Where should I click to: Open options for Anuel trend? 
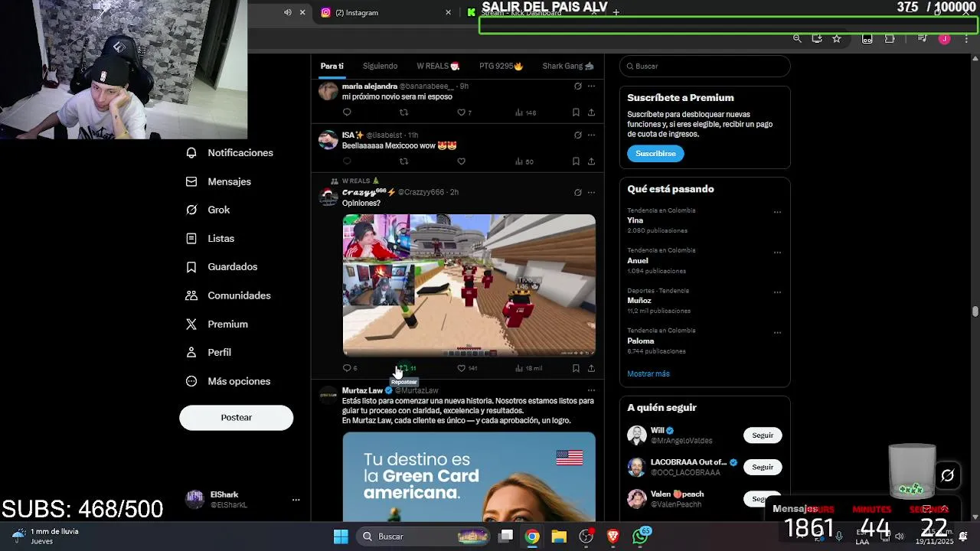(777, 253)
